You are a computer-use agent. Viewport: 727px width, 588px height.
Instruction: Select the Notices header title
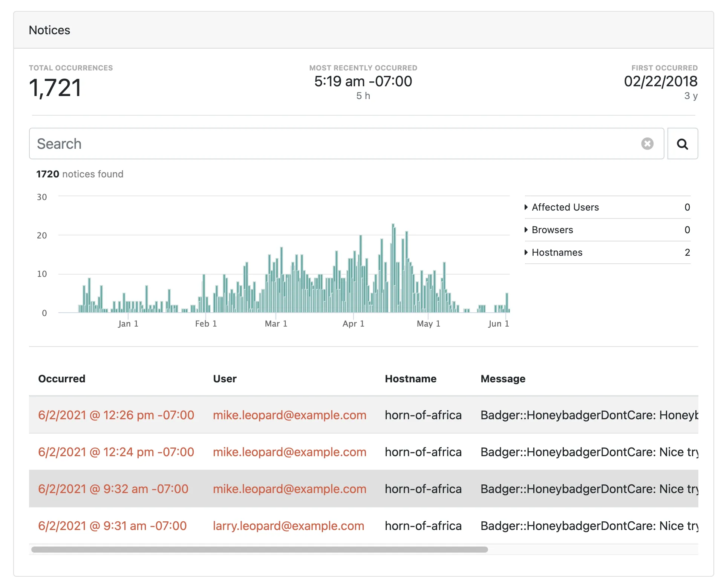49,30
